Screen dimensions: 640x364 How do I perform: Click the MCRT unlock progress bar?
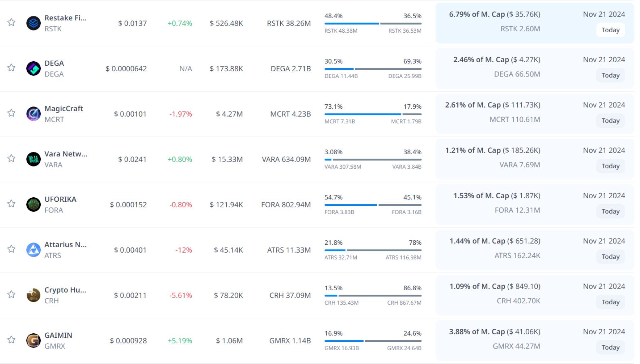click(373, 114)
